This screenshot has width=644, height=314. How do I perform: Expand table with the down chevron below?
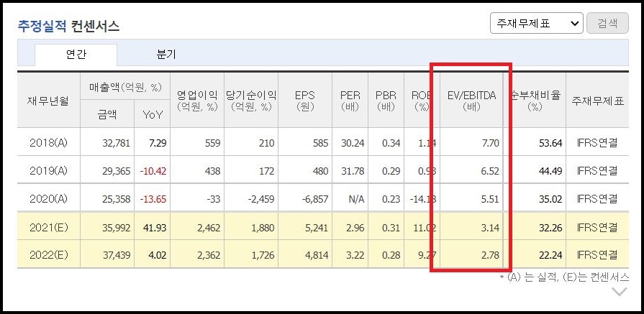point(620,292)
